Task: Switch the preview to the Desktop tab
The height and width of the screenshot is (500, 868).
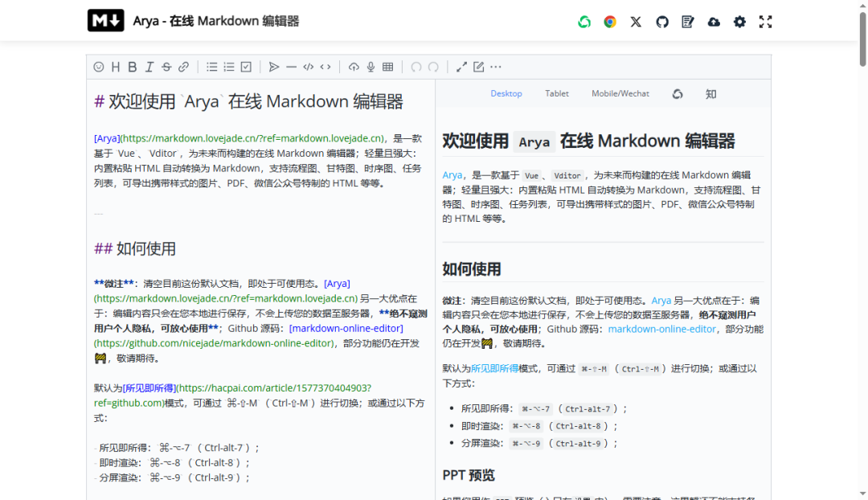Action: 506,93
